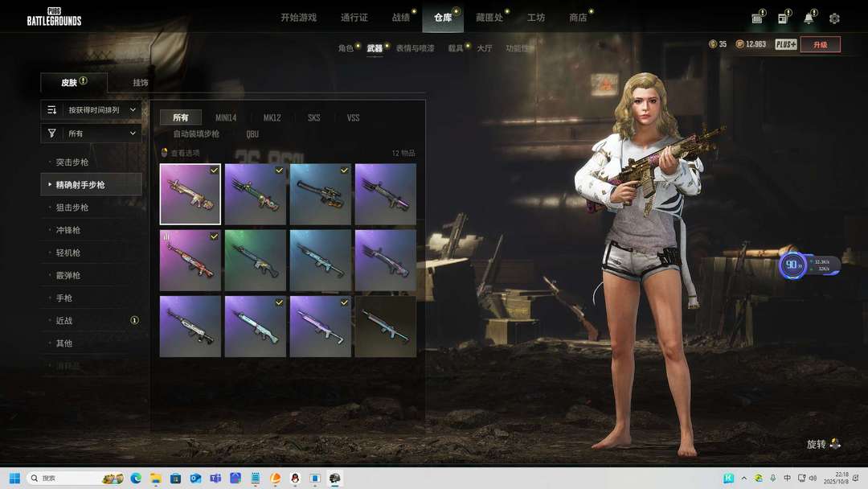Screen dimensions: 868x489
Task: Toggle equip on second skin in bottom row
Action: (x=279, y=302)
